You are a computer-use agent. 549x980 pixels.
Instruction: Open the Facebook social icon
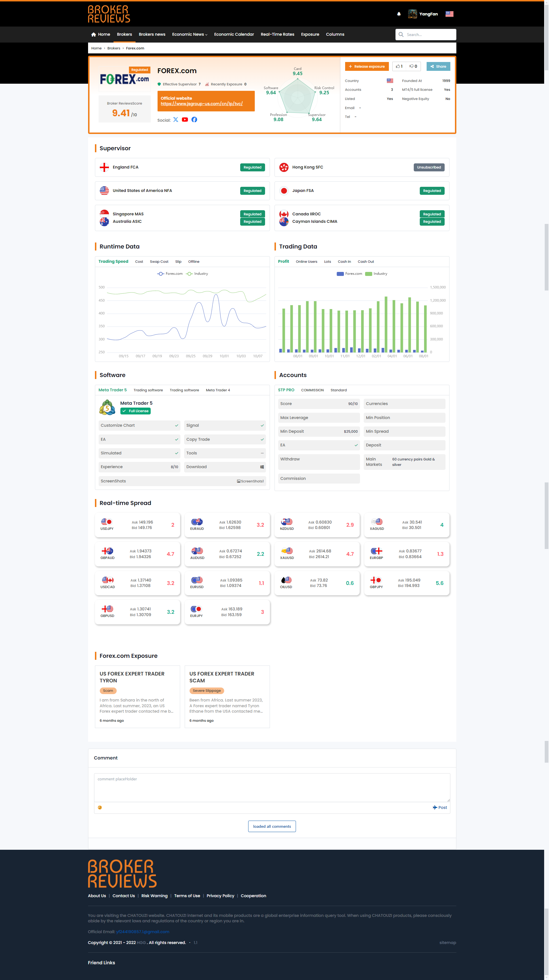pos(194,119)
